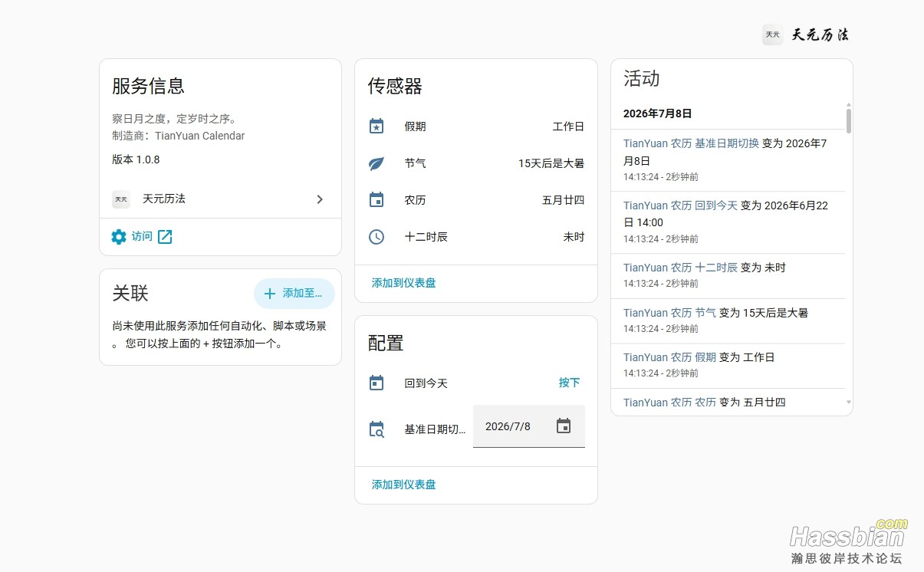
Task: Open the 添加至... dropdown button
Action: click(294, 293)
